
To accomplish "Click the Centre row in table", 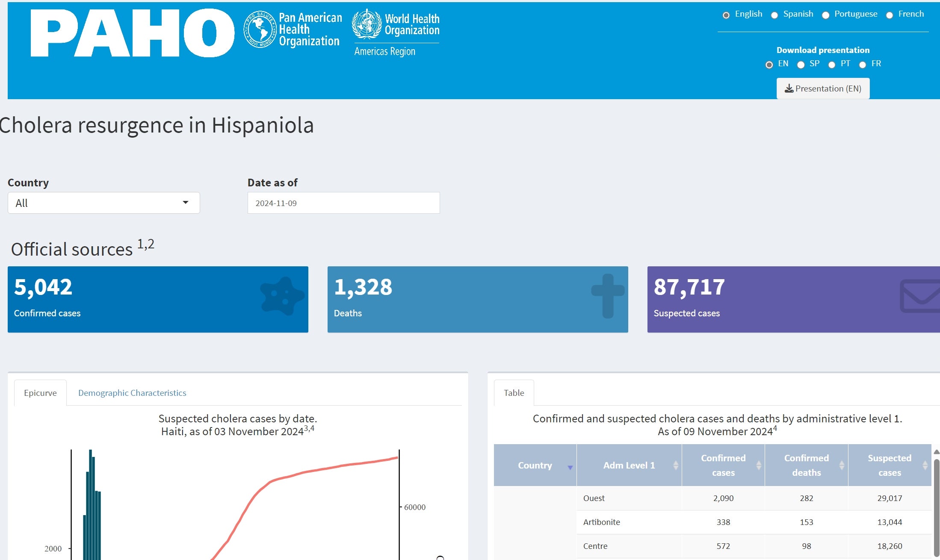I will 754,546.
